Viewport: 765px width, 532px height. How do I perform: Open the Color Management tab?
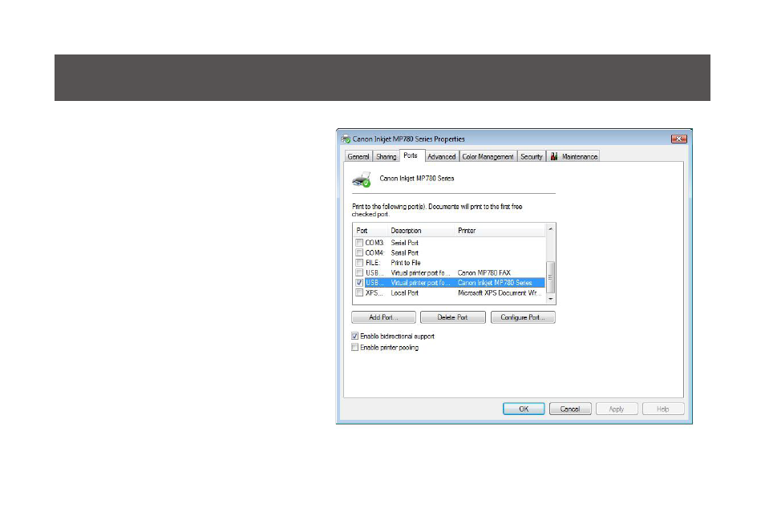coord(488,156)
